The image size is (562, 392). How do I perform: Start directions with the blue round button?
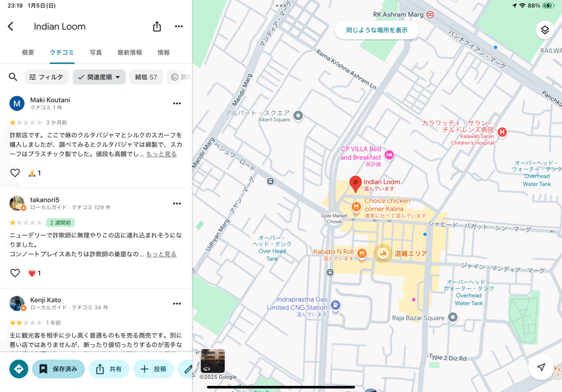coord(19,369)
